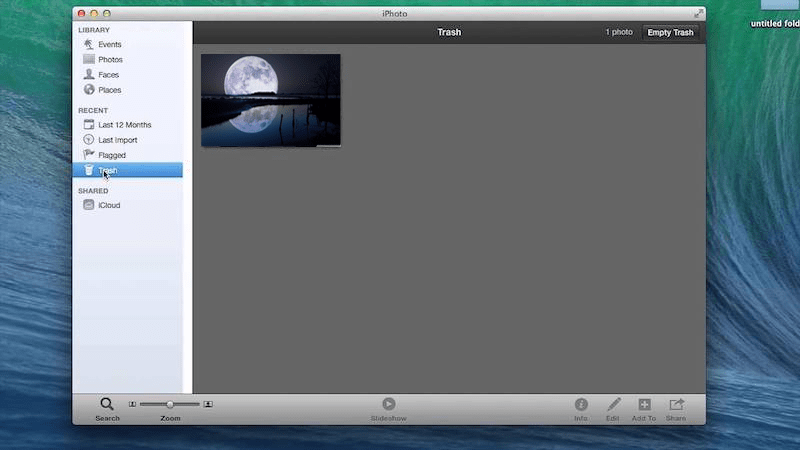Image resolution: width=800 pixels, height=450 pixels.
Task: Show Last 12 Months photos
Action: [x=127, y=124]
